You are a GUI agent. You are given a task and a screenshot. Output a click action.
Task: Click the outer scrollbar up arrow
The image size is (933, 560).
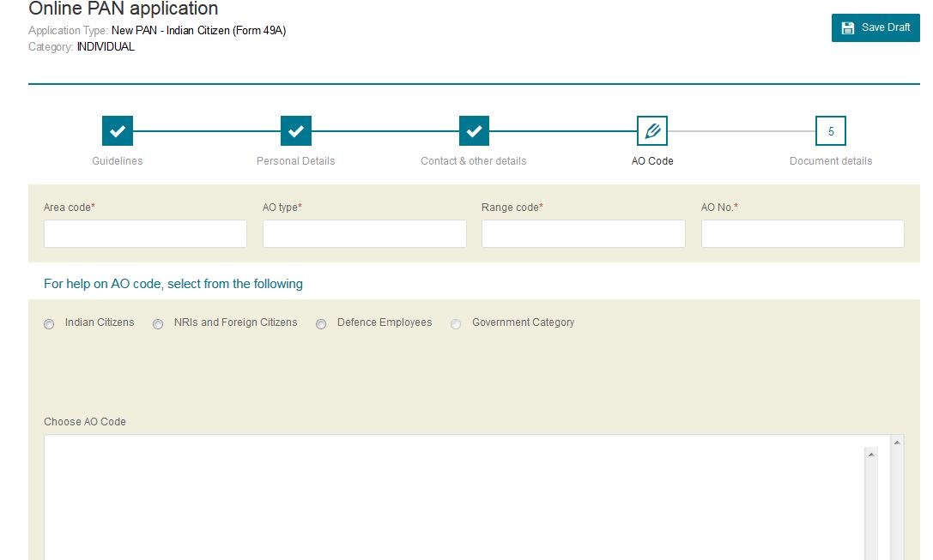[898, 442]
